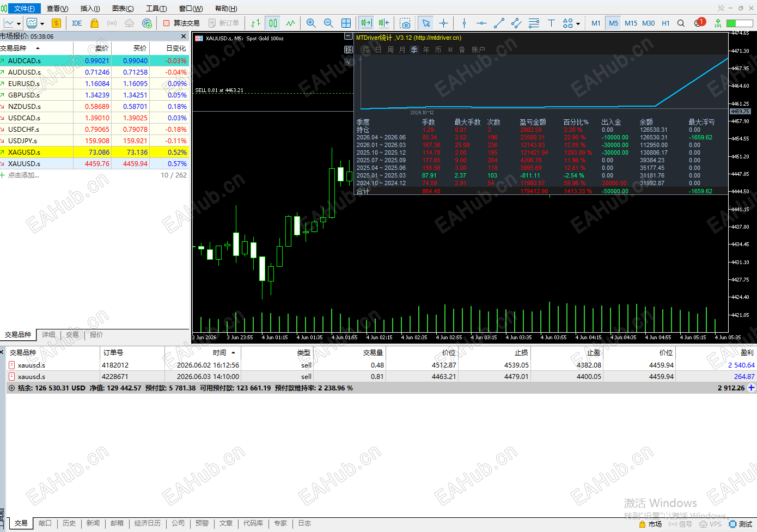This screenshot has height=532, width=757.
Task: Click the search magnifier icon
Action: tap(681, 23)
